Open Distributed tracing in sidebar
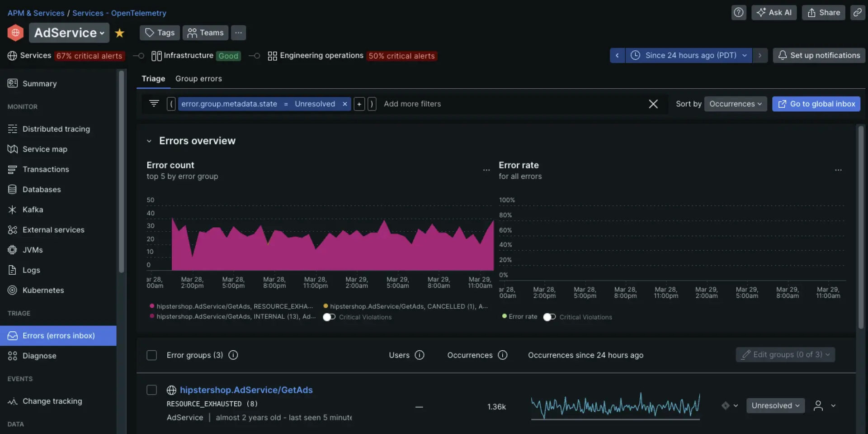 (56, 129)
